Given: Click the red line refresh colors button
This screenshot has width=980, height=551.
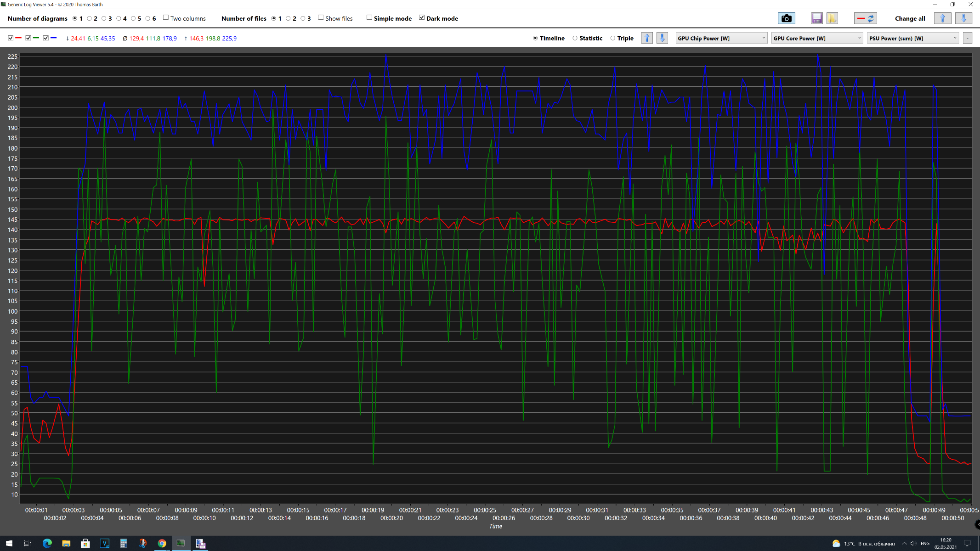Looking at the screenshot, I should tap(866, 18).
